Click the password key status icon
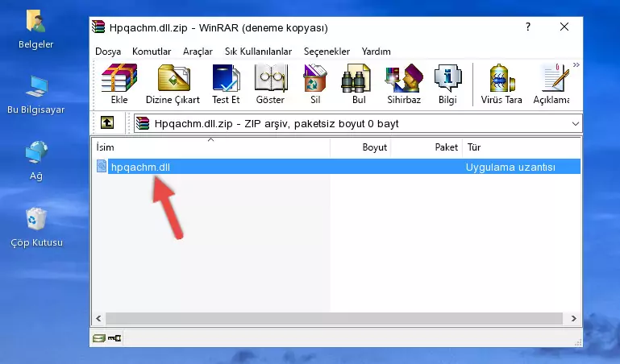This screenshot has height=364, width=620. [114, 338]
